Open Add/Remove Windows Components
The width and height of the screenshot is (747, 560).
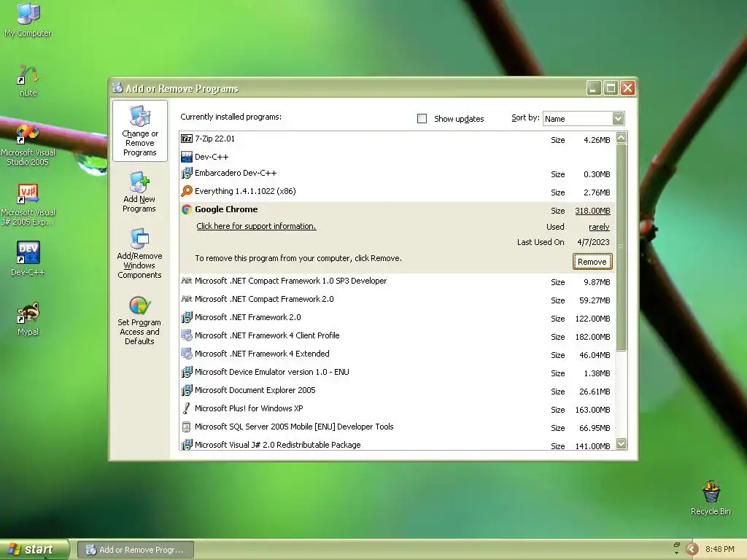point(139,253)
